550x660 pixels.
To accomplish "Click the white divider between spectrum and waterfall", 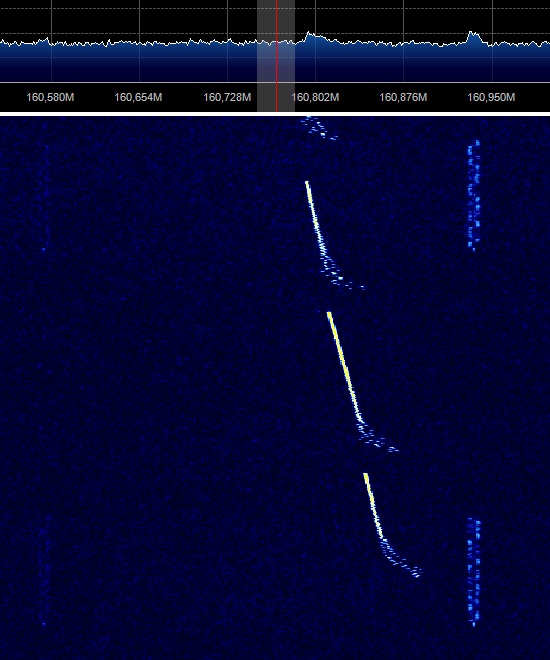I will pos(275,114).
